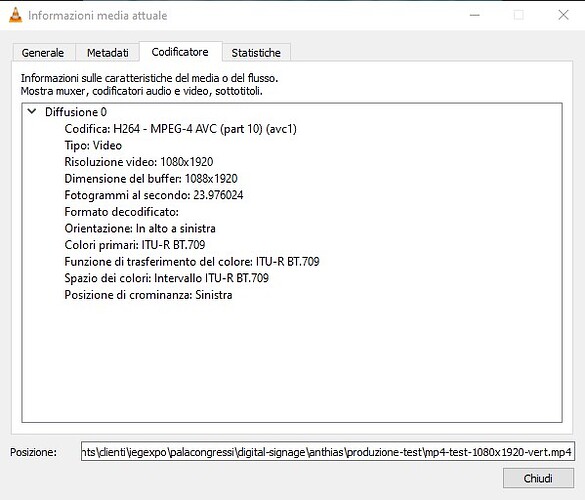The height and width of the screenshot is (500, 585).
Task: Click inside the Posizione path field
Action: point(328,452)
